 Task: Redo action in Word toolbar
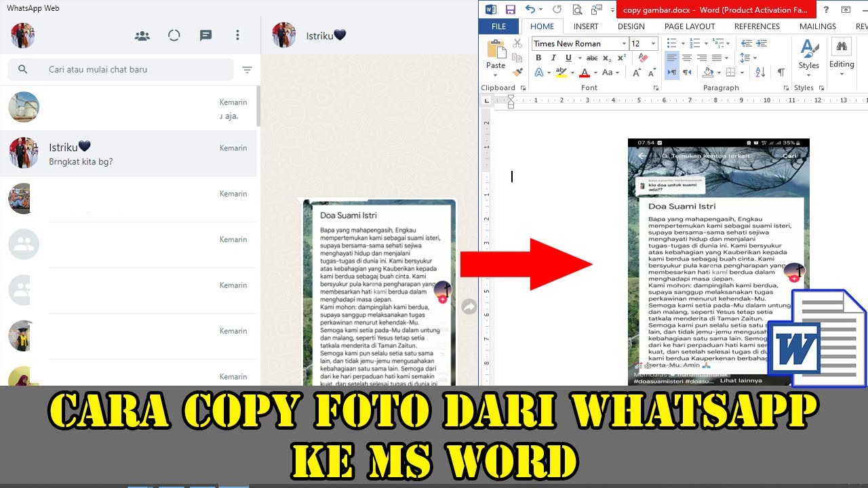(557, 9)
